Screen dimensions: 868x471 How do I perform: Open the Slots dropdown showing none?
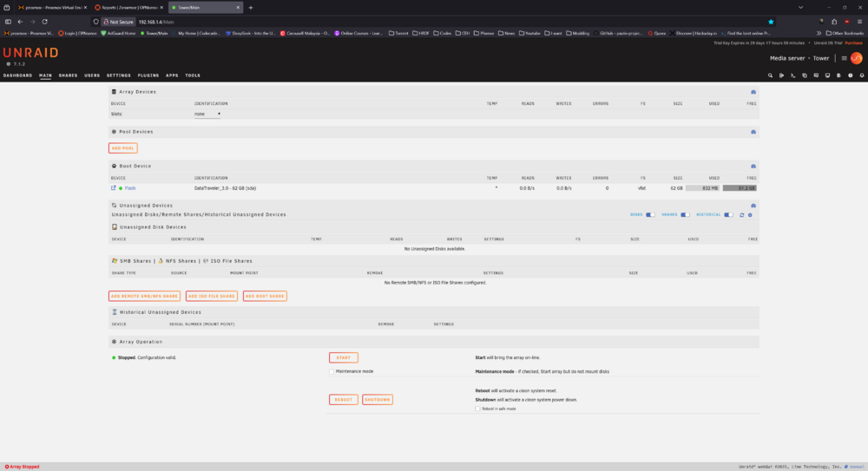[x=207, y=114]
